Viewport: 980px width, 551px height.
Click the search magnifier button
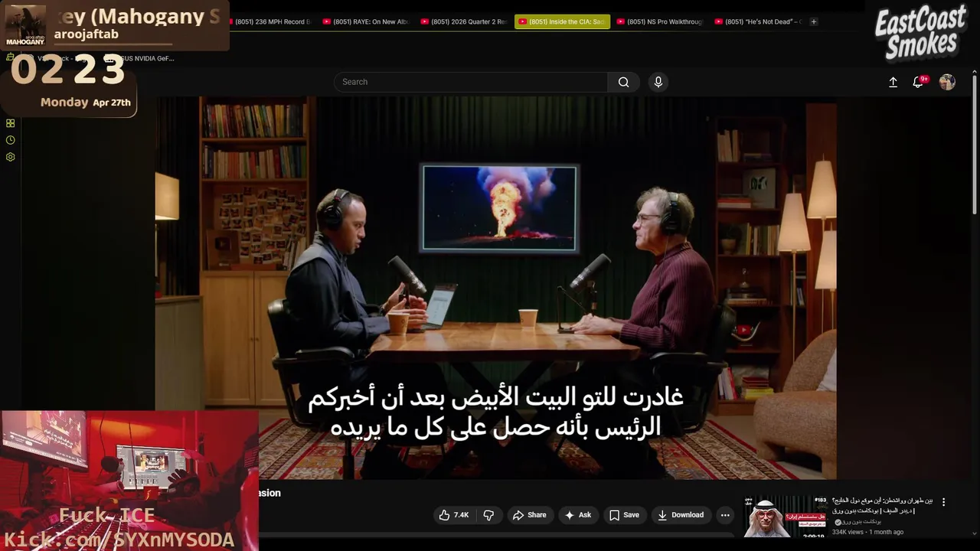tap(623, 82)
